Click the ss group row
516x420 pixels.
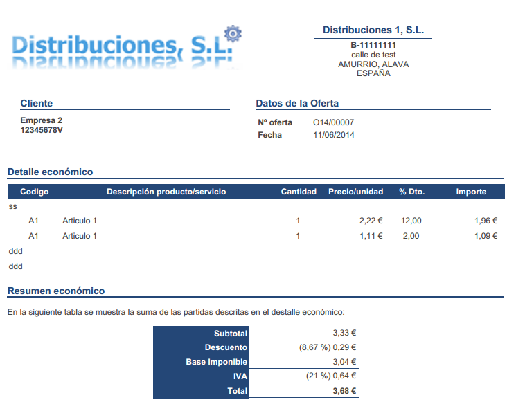[x=13, y=207]
